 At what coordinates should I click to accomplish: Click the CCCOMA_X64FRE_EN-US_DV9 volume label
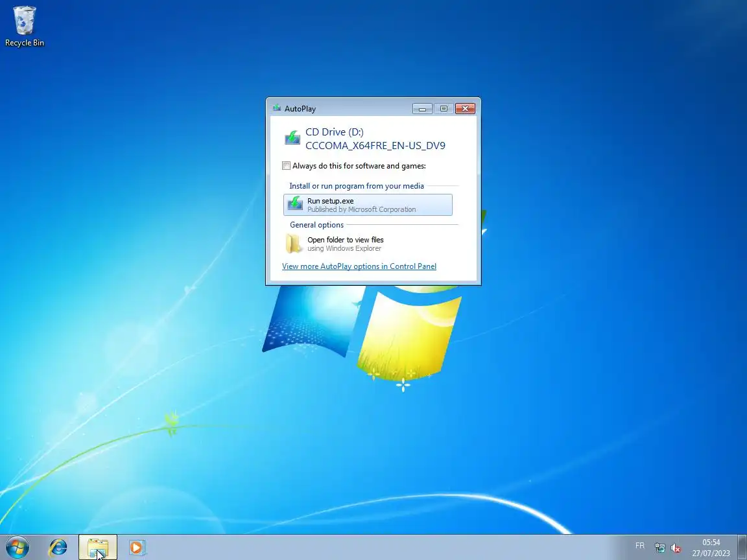pyautogui.click(x=375, y=146)
